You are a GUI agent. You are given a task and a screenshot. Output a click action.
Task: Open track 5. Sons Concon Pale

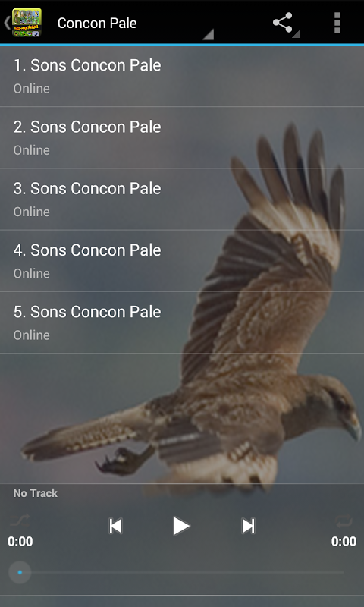click(182, 322)
